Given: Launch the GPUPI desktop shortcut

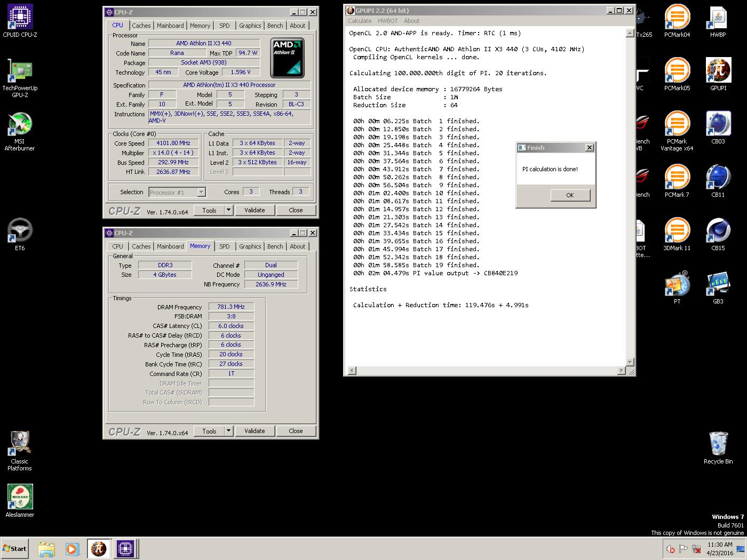Looking at the screenshot, I should [x=718, y=75].
